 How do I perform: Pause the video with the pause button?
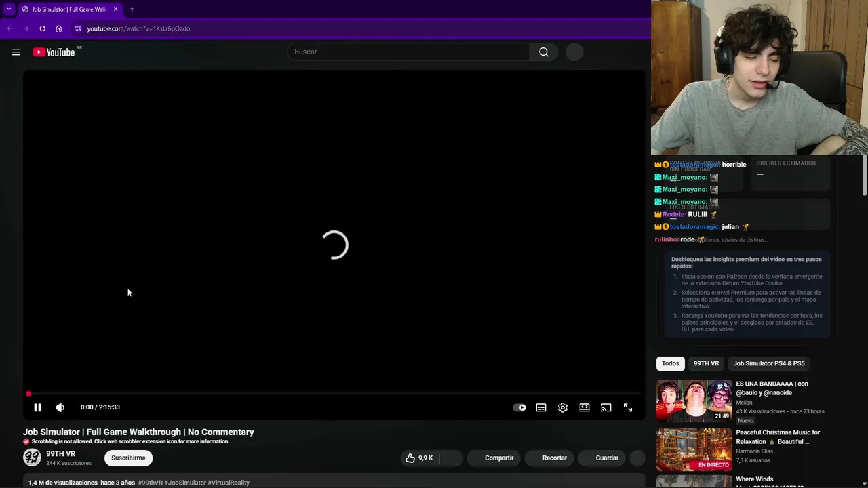(x=37, y=407)
